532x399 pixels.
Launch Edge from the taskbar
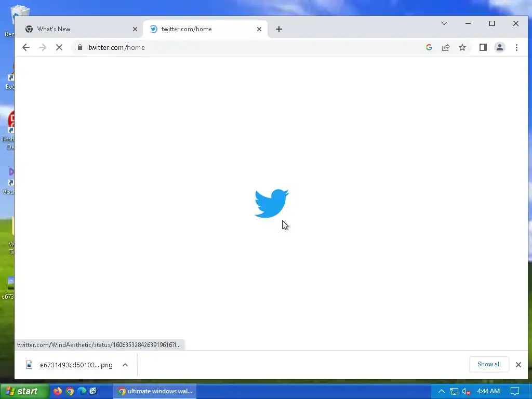point(82,391)
